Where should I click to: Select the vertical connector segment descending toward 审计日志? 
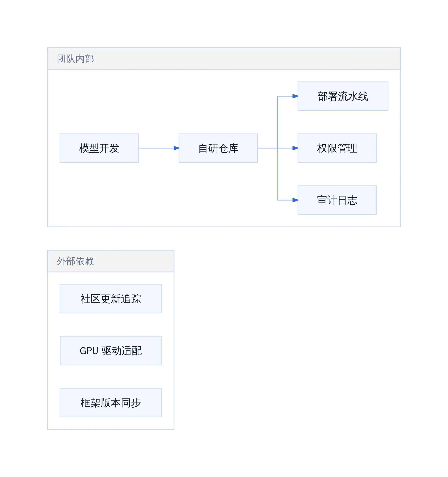click(x=278, y=174)
